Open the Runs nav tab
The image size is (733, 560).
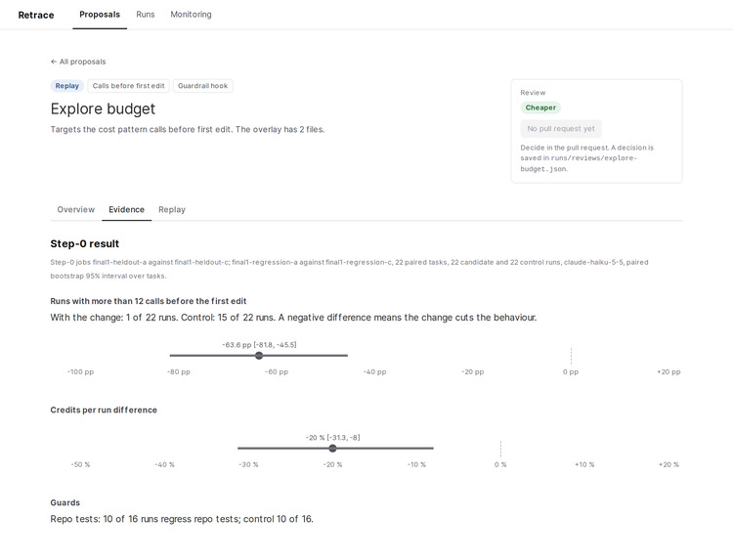pos(146,15)
